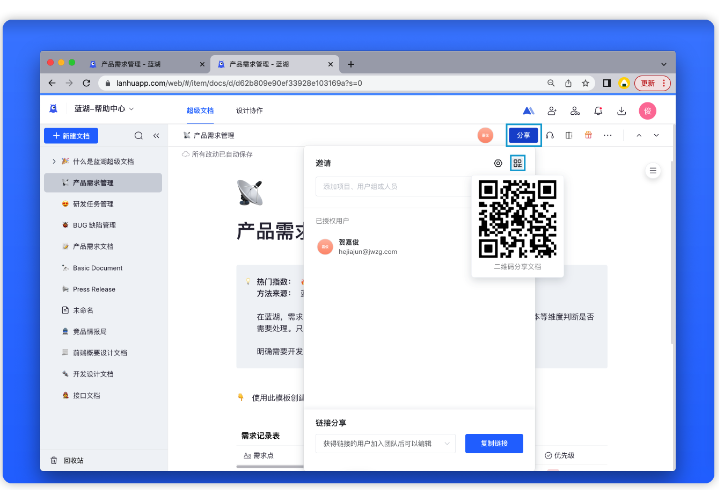Click the browser share page icon
The width and height of the screenshot is (719, 490).
[568, 83]
